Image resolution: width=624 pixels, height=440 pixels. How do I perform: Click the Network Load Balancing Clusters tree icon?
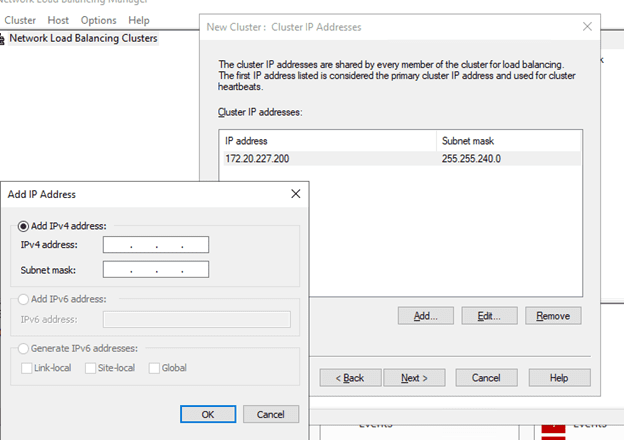pos(4,39)
